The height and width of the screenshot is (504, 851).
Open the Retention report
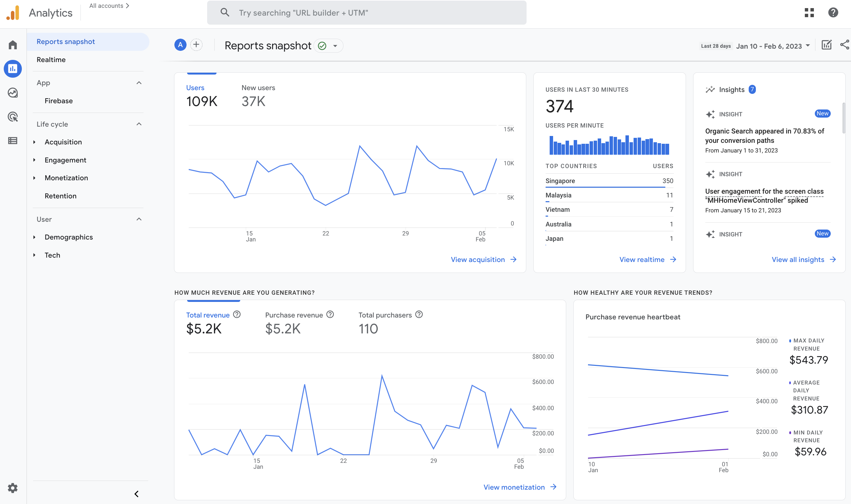tap(61, 196)
